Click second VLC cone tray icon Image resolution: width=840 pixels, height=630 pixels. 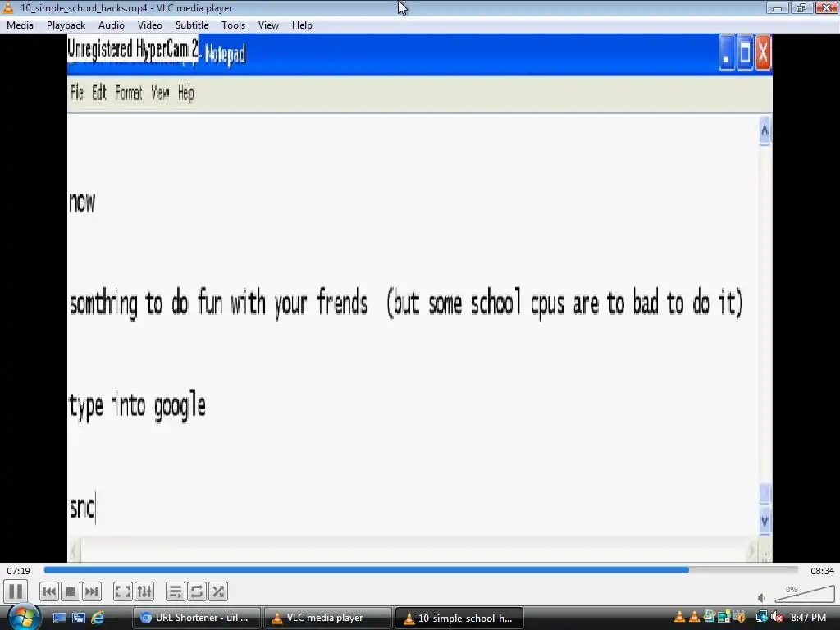click(x=694, y=617)
